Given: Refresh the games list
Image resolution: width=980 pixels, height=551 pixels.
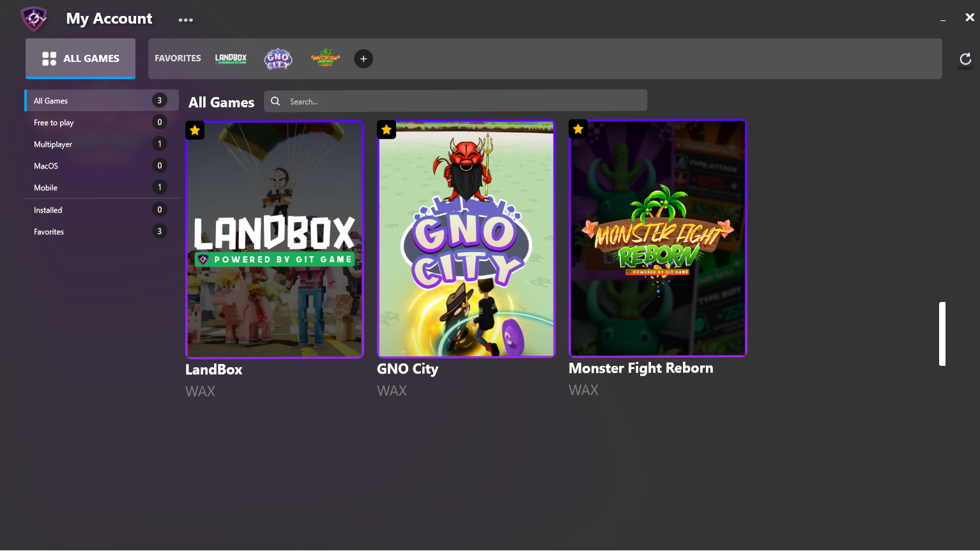Looking at the screenshot, I should click(x=965, y=59).
